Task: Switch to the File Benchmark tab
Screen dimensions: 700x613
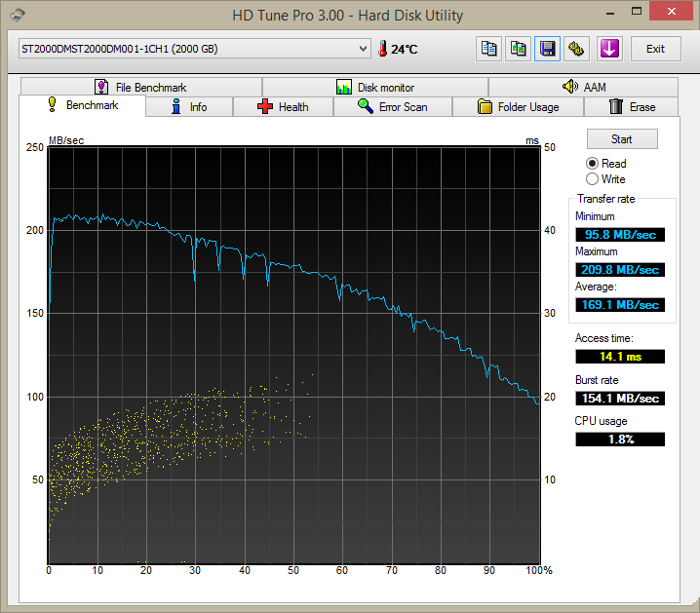Action: click(x=141, y=87)
